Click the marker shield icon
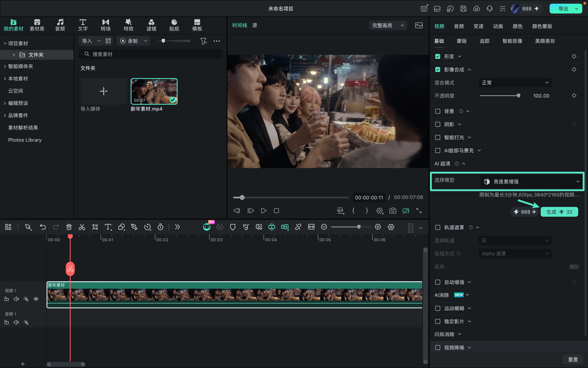This screenshot has width=588, height=368. click(233, 227)
